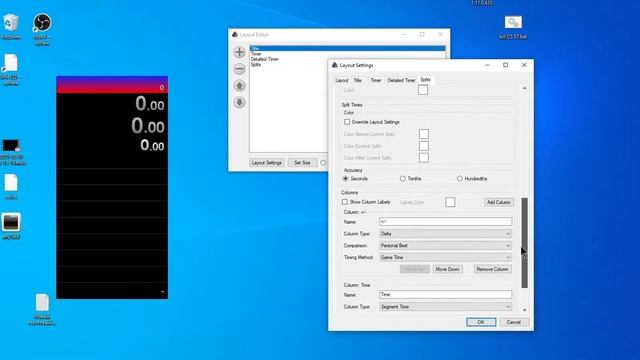640x360 pixels.
Task: Click the Name field containing Time
Action: tap(445, 294)
